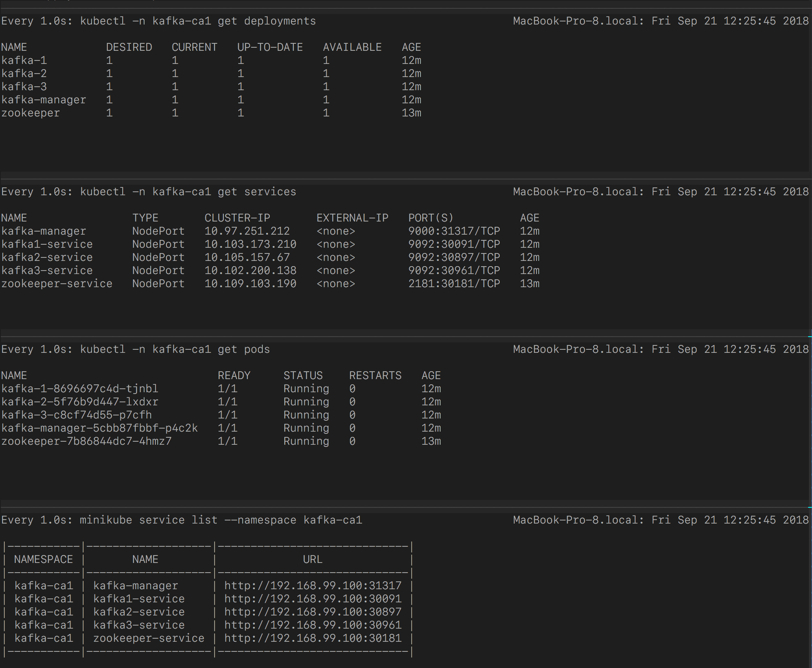Click the 1/1 ready value for kafka-1 pod
Viewport: 812px width, 668px height.
tap(228, 389)
